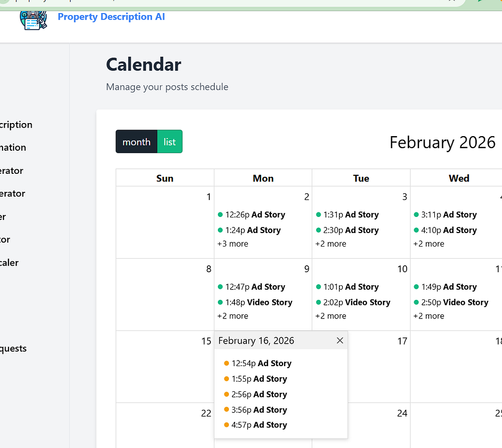Open the 4:57p Ad Story event
The height and width of the screenshot is (448, 502).
(x=256, y=425)
